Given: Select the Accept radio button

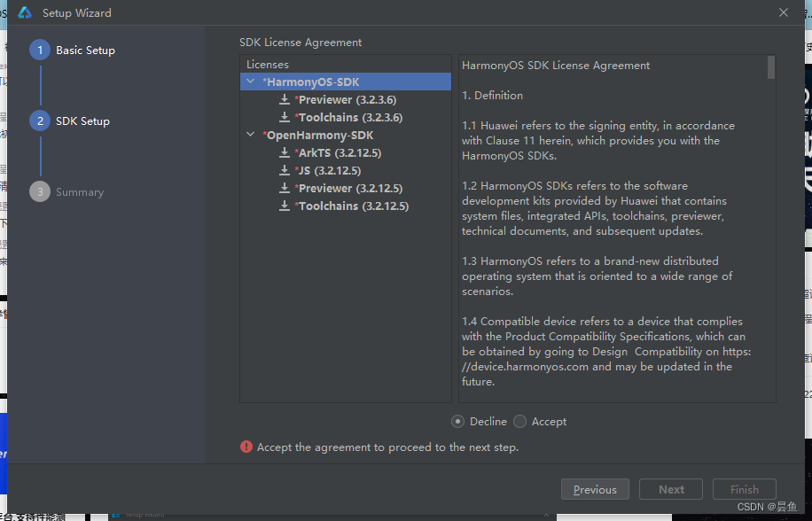Looking at the screenshot, I should point(520,422).
